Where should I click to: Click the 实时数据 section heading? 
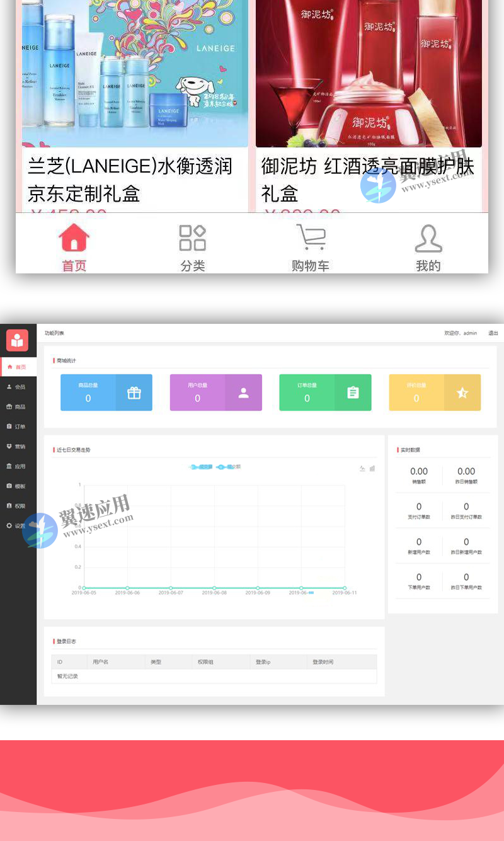coord(410,450)
